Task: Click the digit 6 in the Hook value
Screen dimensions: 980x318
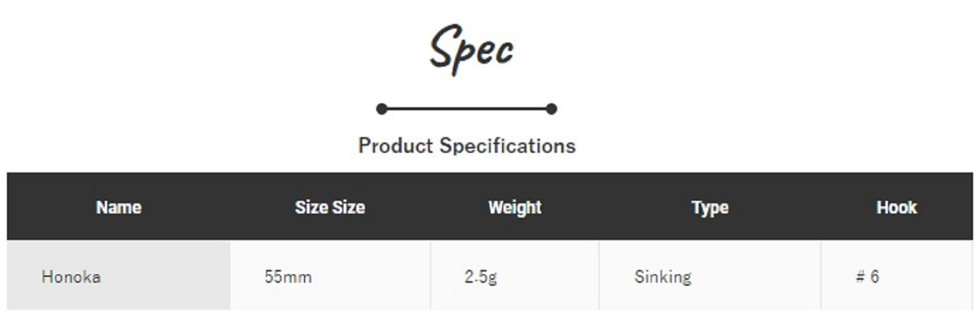Action: [875, 277]
